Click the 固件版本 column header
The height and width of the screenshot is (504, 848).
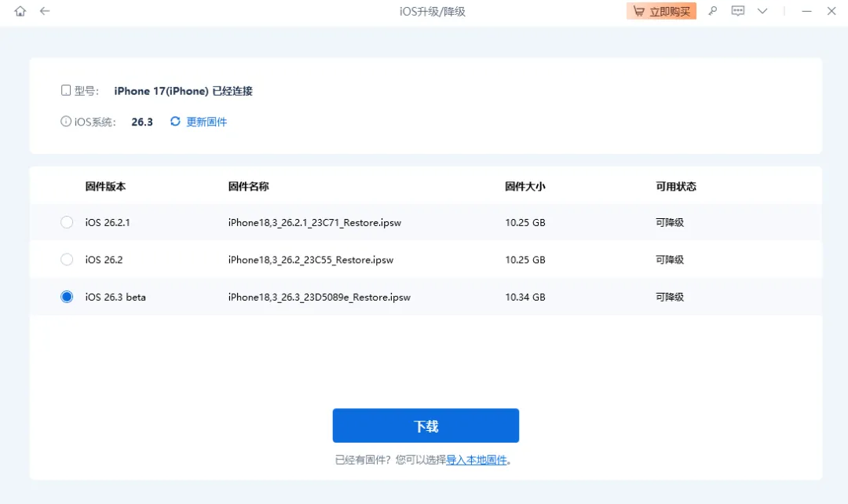pyautogui.click(x=105, y=186)
